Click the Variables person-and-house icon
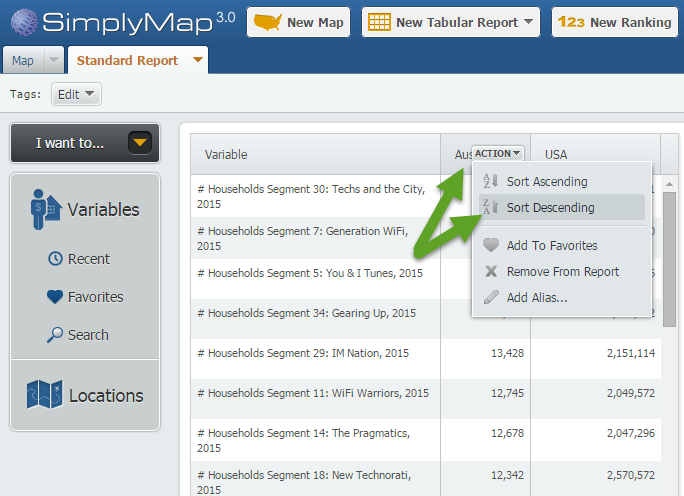This screenshot has width=684, height=496. click(x=45, y=209)
